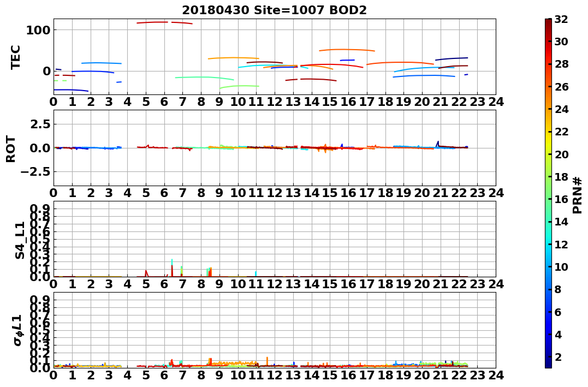
Task: Click the ROT panel y-tick '−2.5'
Action: pos(37,172)
